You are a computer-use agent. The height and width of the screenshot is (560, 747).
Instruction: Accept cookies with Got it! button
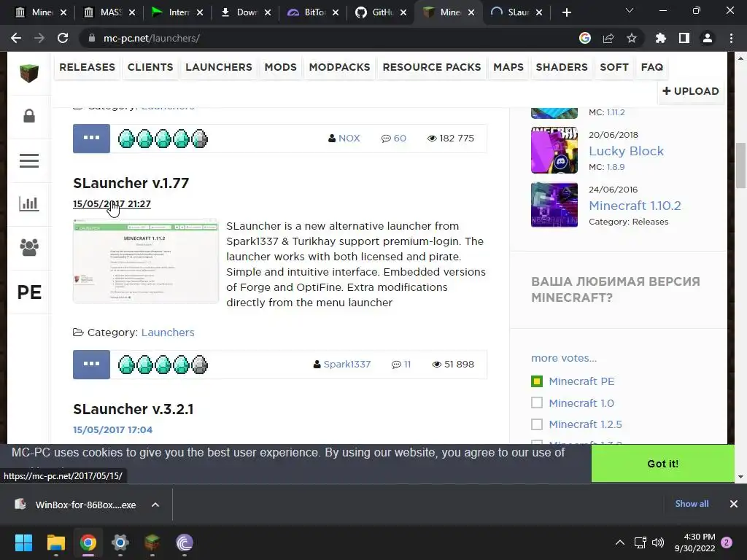point(662,464)
